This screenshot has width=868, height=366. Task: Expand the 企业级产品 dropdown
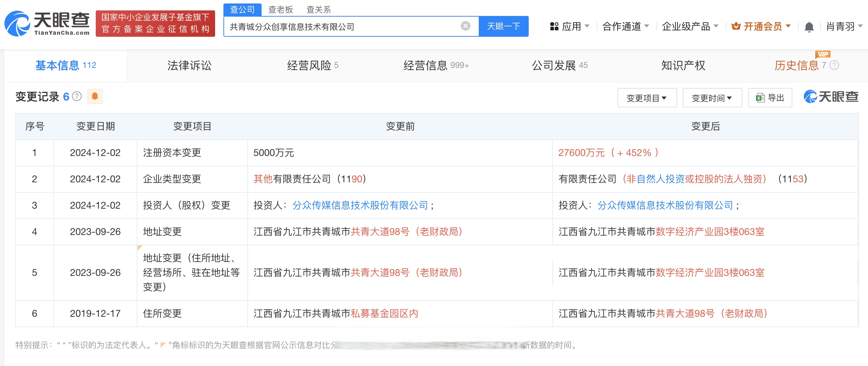[x=690, y=26]
